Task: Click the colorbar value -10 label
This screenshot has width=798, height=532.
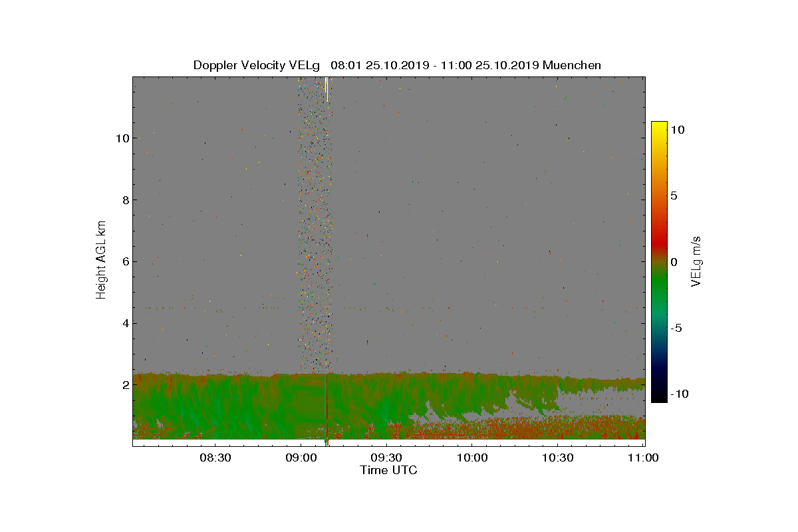Action: click(x=679, y=394)
